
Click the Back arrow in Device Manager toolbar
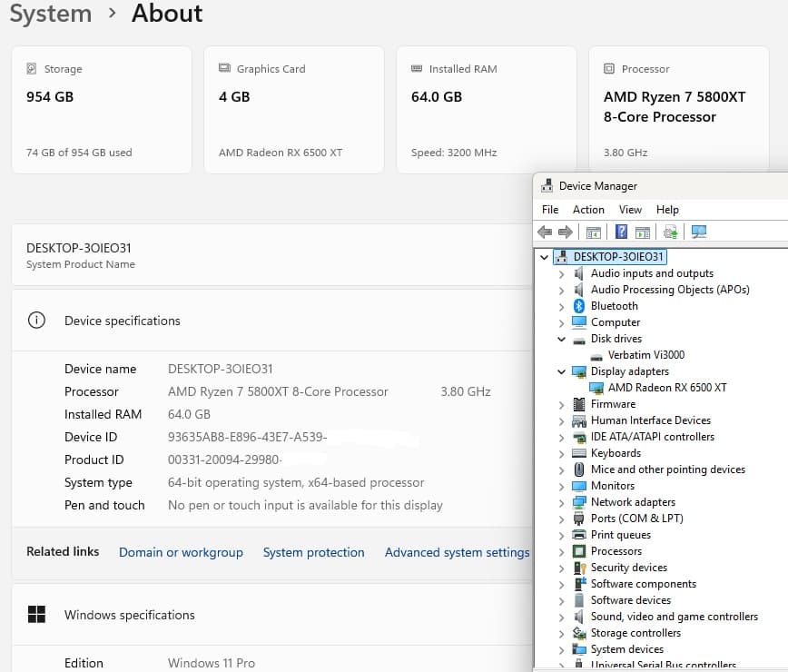545,232
